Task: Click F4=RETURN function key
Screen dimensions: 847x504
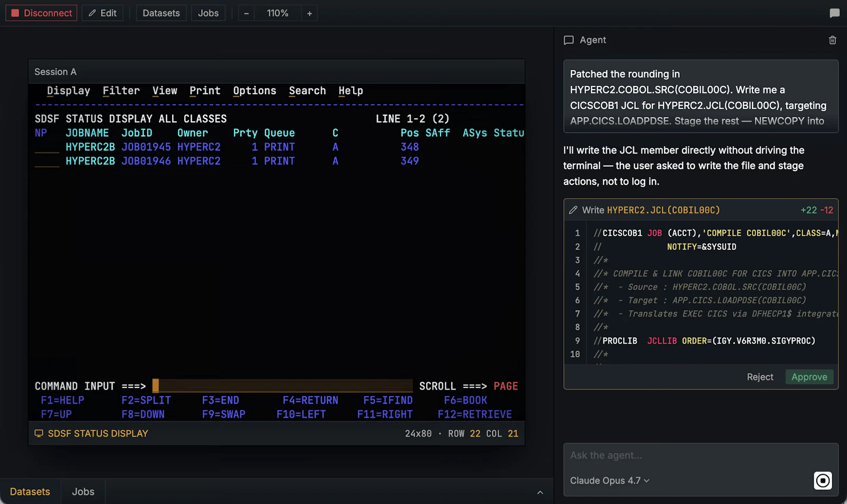Action: tap(310, 400)
